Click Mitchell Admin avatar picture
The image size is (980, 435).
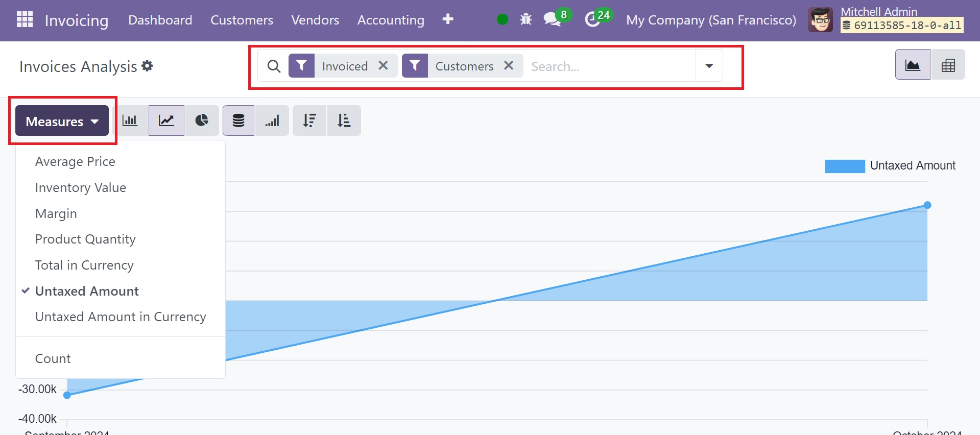pyautogui.click(x=820, y=20)
